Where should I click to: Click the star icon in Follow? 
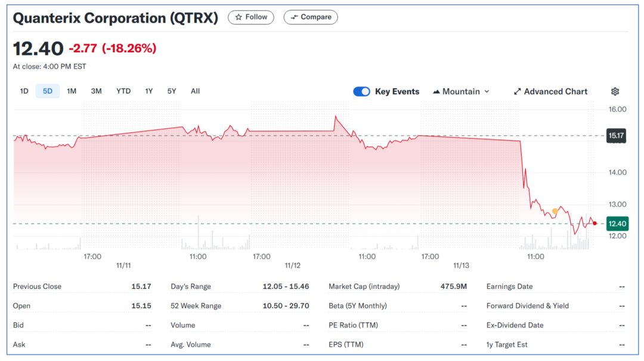(239, 17)
